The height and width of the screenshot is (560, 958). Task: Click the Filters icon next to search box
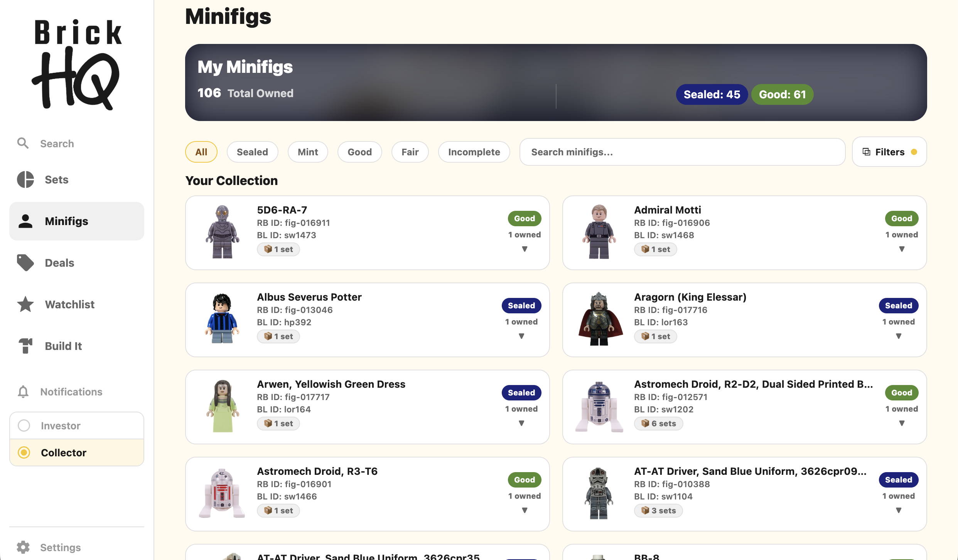pos(866,152)
